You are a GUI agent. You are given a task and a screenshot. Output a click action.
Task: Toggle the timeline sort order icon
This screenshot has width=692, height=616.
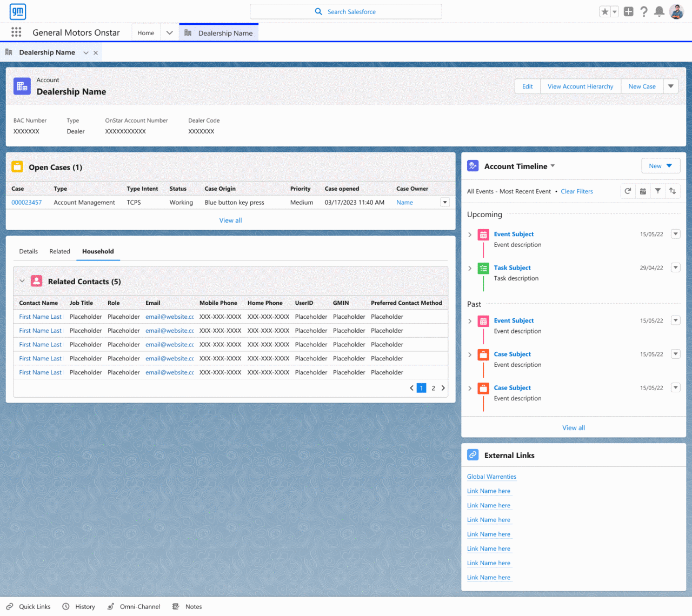click(x=673, y=191)
